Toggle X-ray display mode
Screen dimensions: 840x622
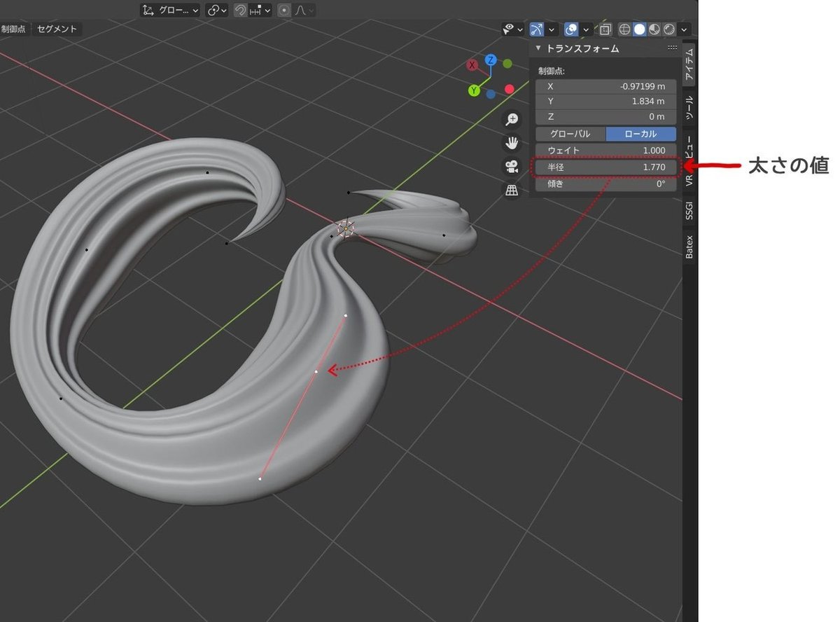pyautogui.click(x=605, y=29)
